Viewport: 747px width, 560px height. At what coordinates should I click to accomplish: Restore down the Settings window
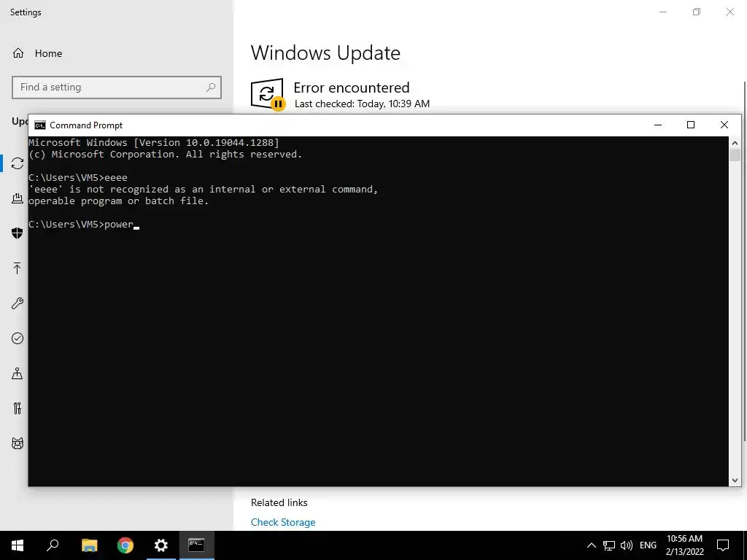[697, 12]
